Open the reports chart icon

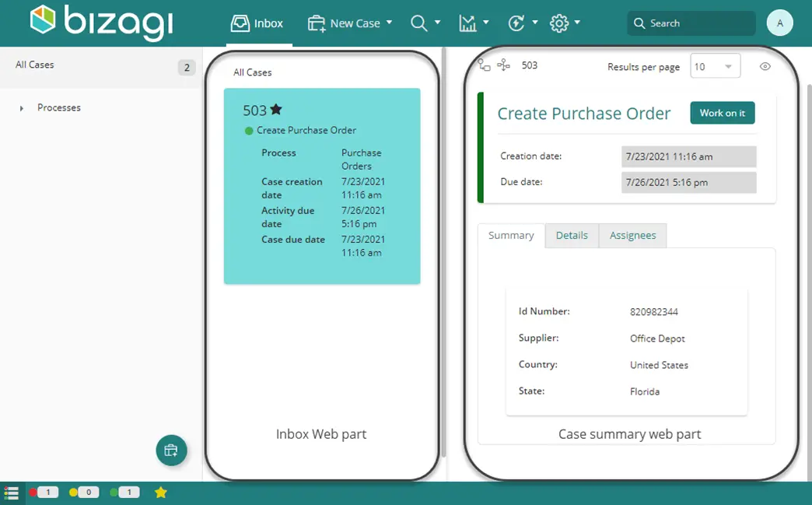[467, 23]
